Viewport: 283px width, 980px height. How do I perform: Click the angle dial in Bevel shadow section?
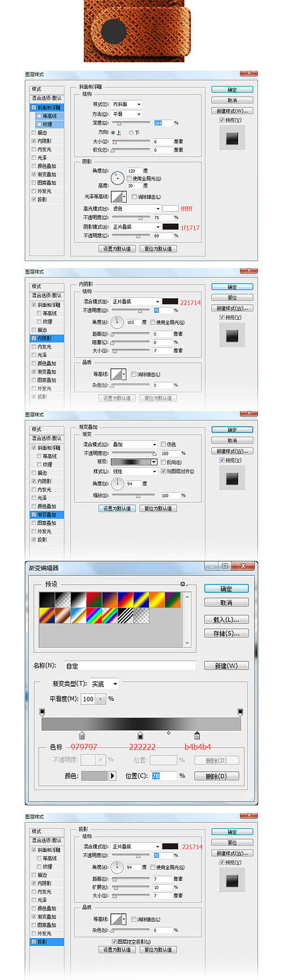[x=117, y=178]
